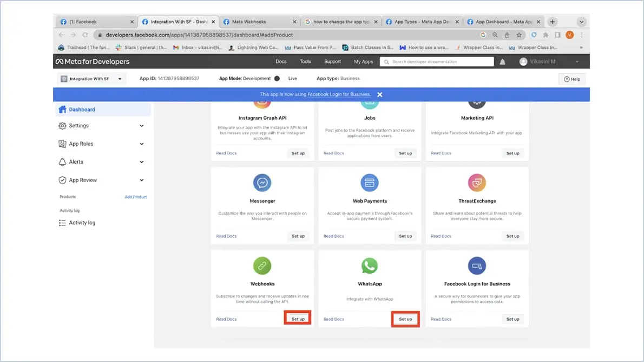Image resolution: width=644 pixels, height=362 pixels.
Task: Click Set up on WhatsApp card
Action: [x=405, y=319]
